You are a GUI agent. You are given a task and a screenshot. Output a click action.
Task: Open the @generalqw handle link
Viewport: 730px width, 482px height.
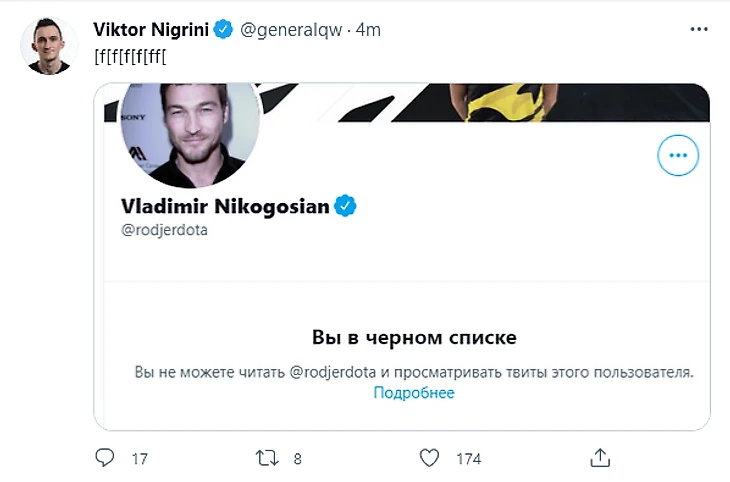[x=289, y=30]
